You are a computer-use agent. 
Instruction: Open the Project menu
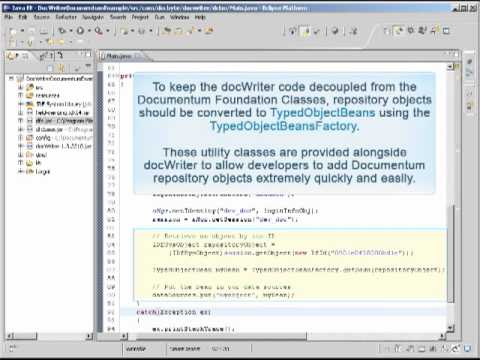click(140, 17)
